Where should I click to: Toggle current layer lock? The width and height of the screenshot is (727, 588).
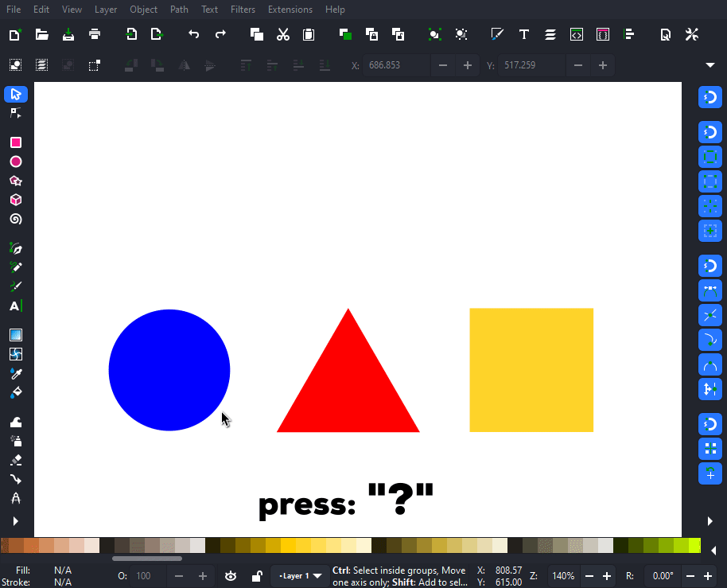(x=256, y=576)
